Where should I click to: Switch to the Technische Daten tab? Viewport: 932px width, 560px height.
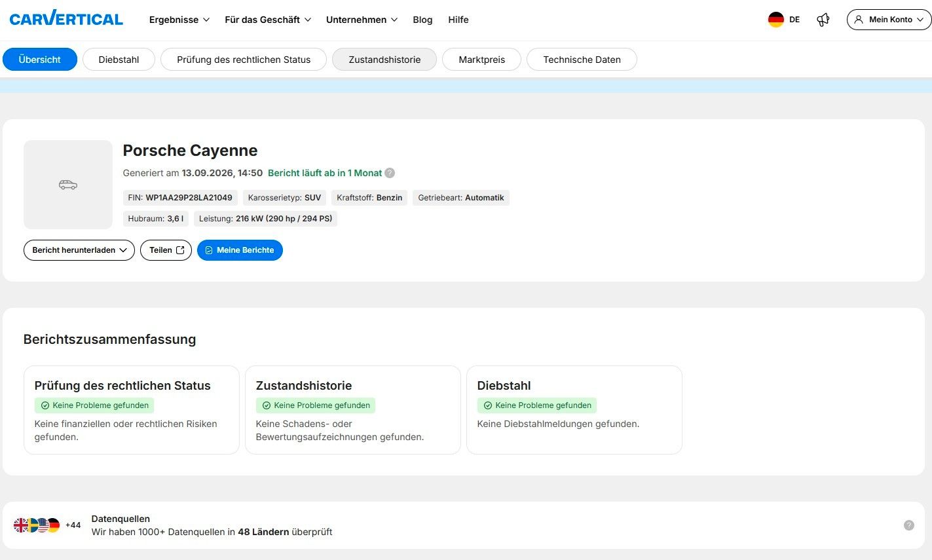(x=582, y=60)
